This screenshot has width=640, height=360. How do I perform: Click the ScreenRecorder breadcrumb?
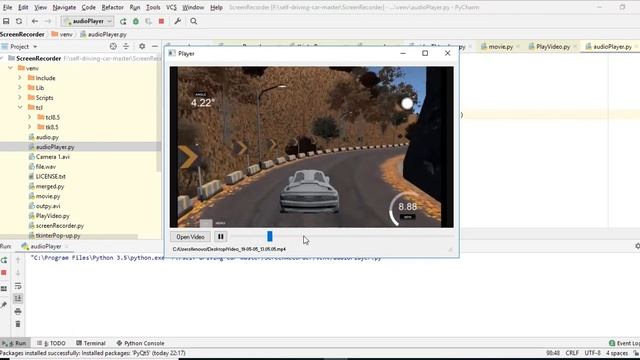click(22, 34)
